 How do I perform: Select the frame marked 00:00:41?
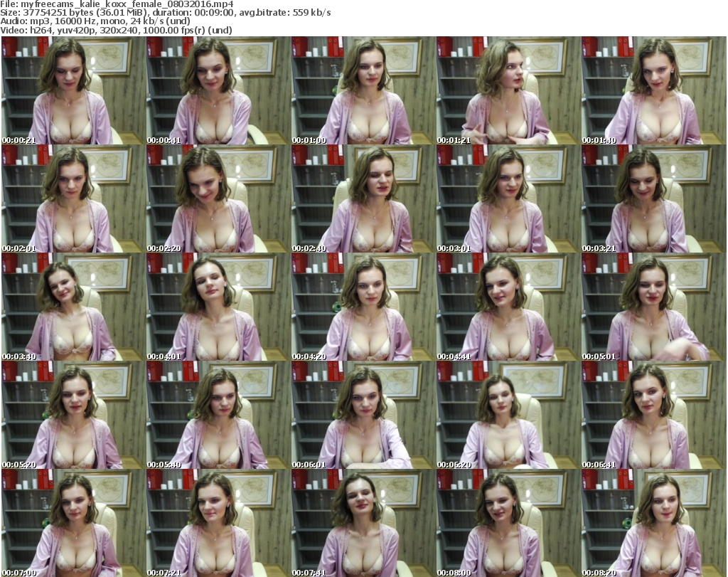pos(218,91)
